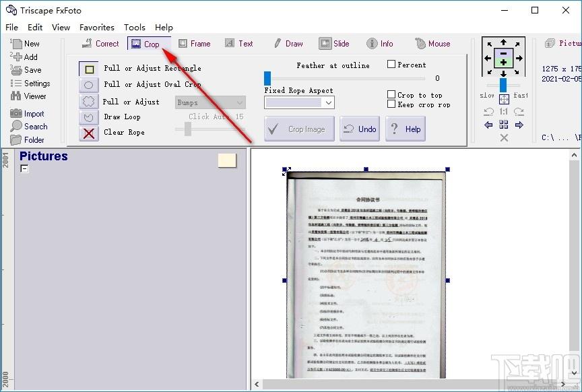
Task: Click the preview horizontal scrollbar left arrow
Action: click(257, 384)
